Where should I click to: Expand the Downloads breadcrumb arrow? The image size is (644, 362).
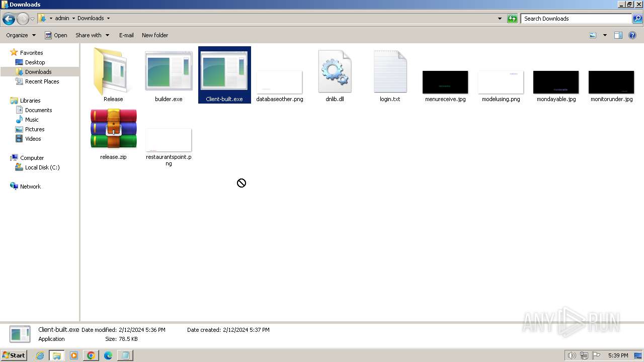[x=108, y=19]
